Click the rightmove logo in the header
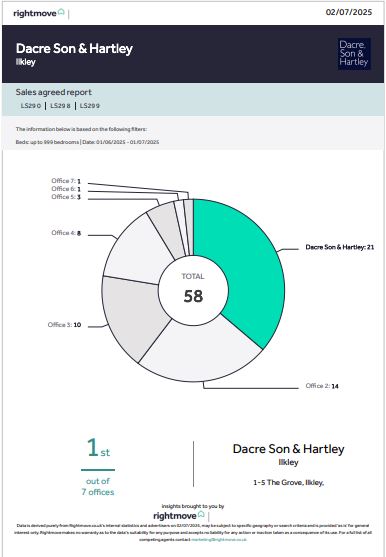The image size is (386, 557). coord(39,13)
